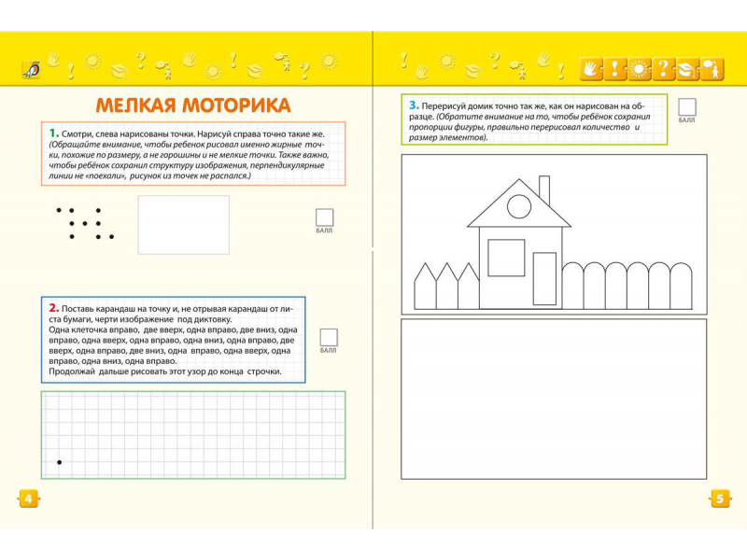747x560 pixels.
Task: Check the score box for task 1
Action: 325,217
